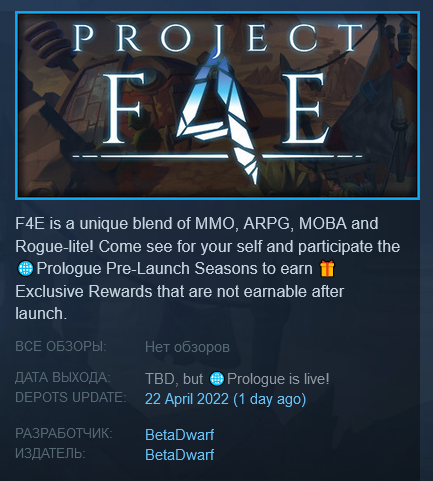Click the globe emoji before Prologue Pre-Launch Seasons
Screen dimensions: 433x481
pos(25,269)
